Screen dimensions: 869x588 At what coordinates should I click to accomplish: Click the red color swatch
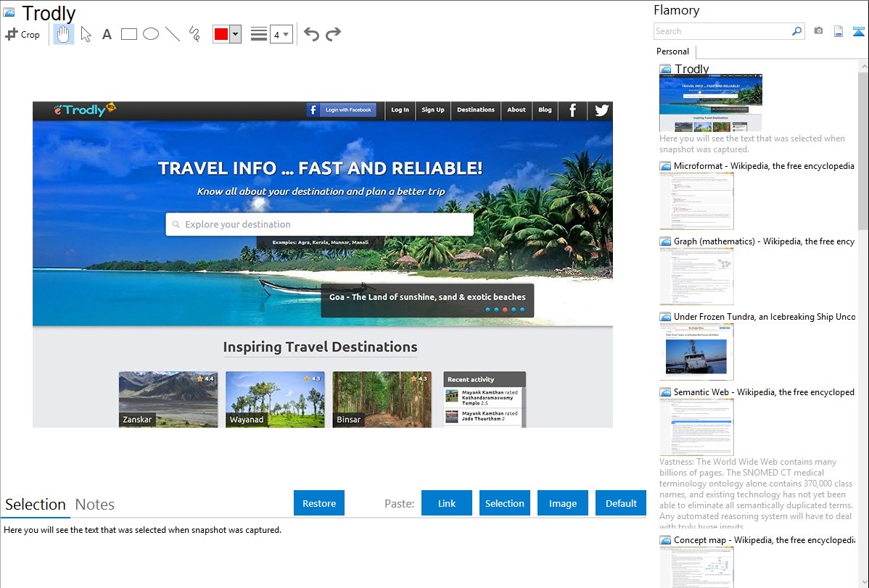221,34
